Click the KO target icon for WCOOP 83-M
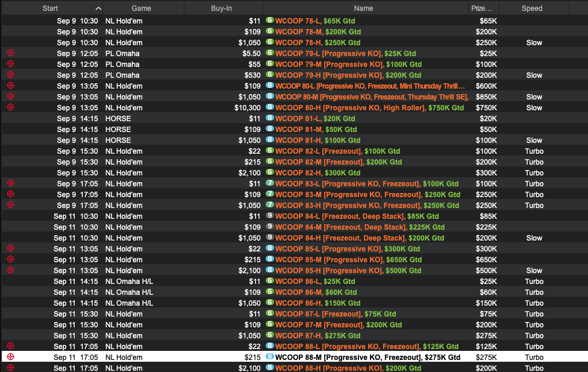This screenshot has width=588, height=372. [x=10, y=194]
